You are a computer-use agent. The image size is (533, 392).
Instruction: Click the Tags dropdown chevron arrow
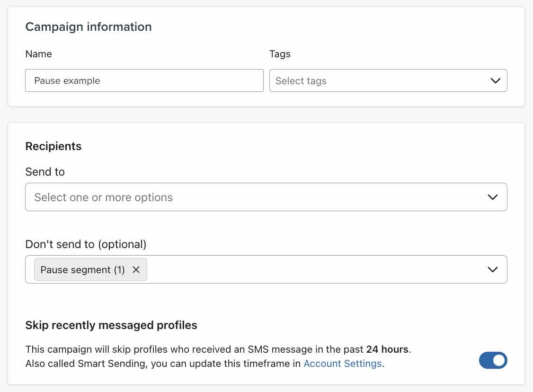tap(496, 81)
